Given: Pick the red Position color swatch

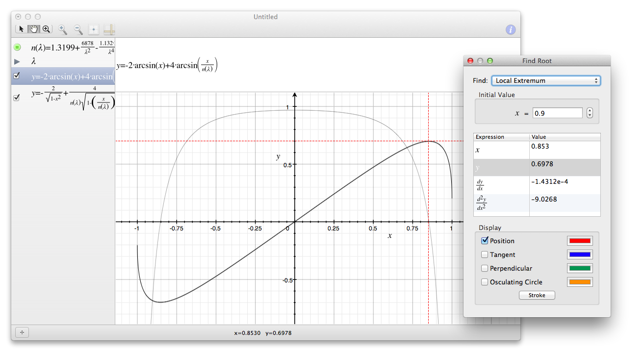Looking at the screenshot, I should coord(579,241).
